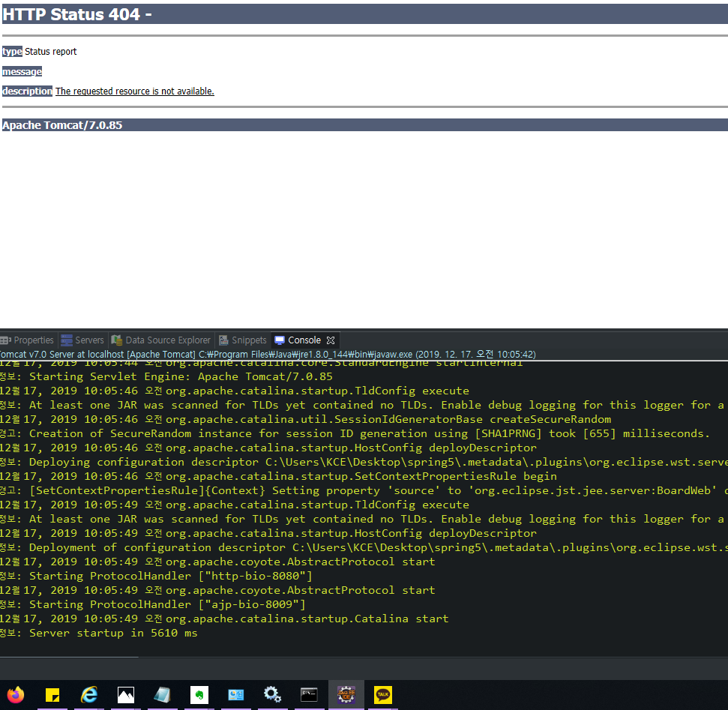Open the Photos app taskbar icon

pos(126,695)
